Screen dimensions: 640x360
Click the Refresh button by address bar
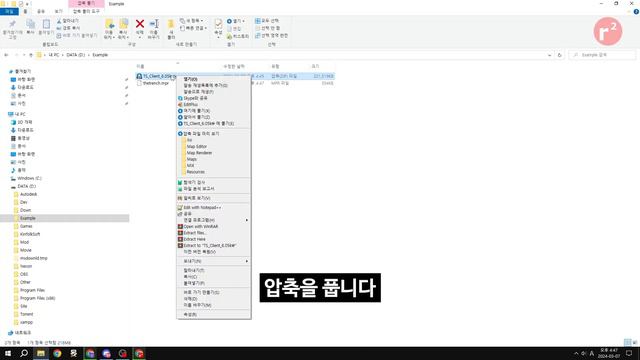pyautogui.click(x=560, y=55)
